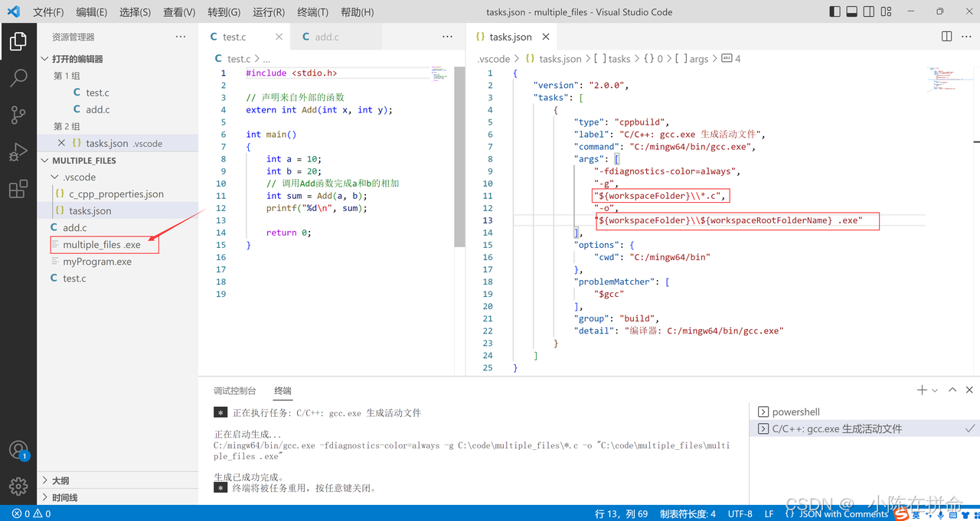Select test.c under open editors group 1
Image resolution: width=980 pixels, height=521 pixels.
117,93
